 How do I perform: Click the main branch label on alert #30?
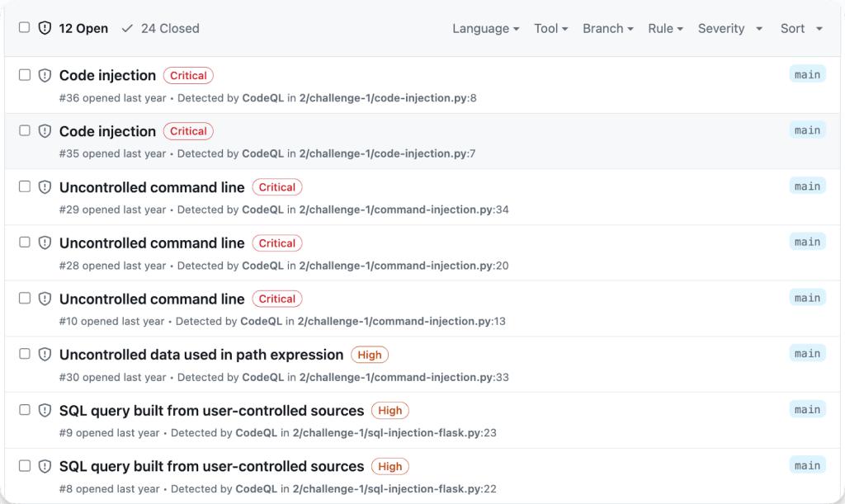pyautogui.click(x=807, y=354)
